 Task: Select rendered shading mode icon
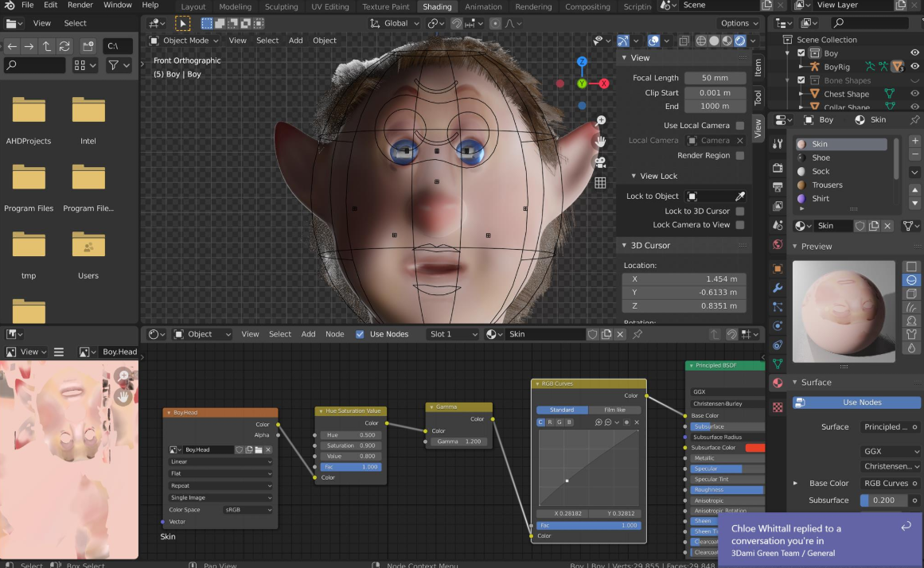[740, 41]
